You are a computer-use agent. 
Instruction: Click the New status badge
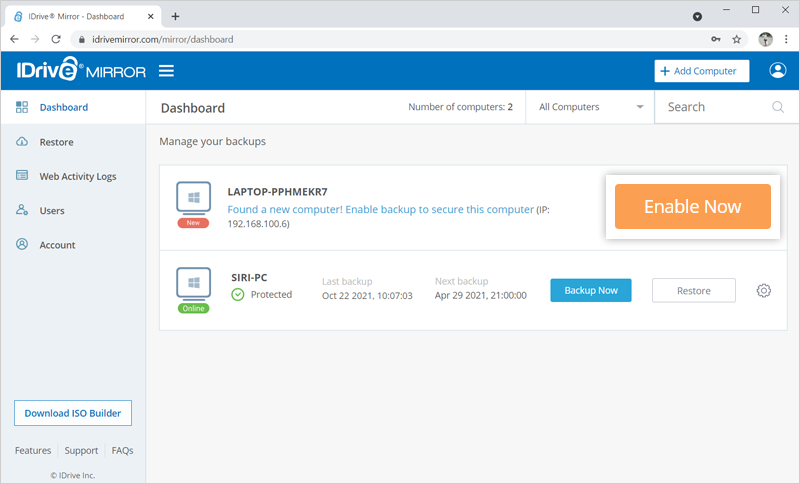193,223
